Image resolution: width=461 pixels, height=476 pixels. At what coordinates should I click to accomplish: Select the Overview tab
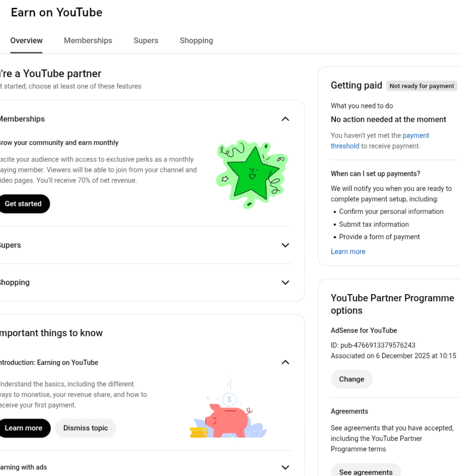pyautogui.click(x=26, y=41)
